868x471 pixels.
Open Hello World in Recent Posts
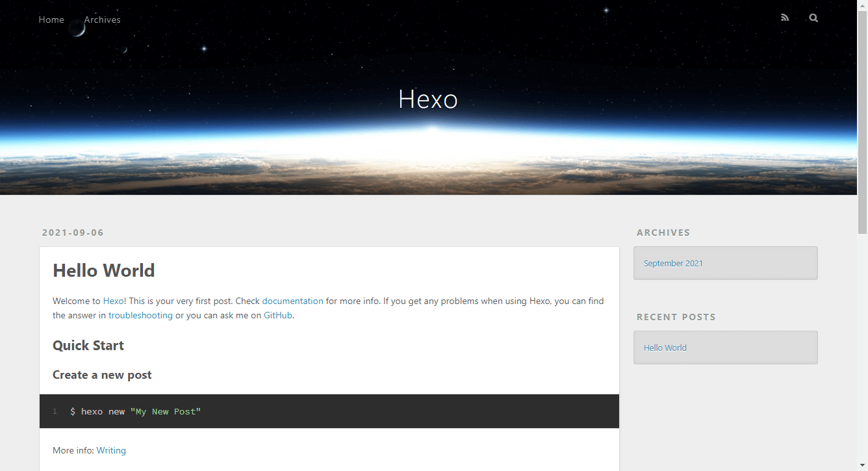point(665,348)
